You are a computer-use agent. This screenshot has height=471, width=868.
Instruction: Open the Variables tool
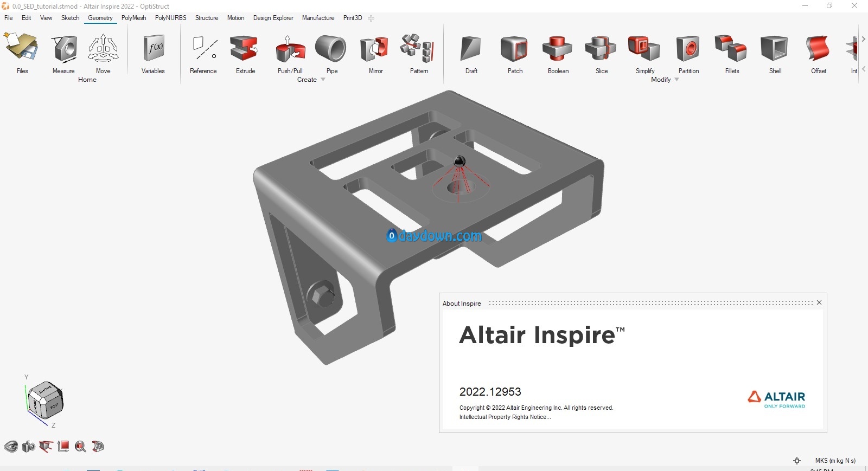tap(154, 48)
